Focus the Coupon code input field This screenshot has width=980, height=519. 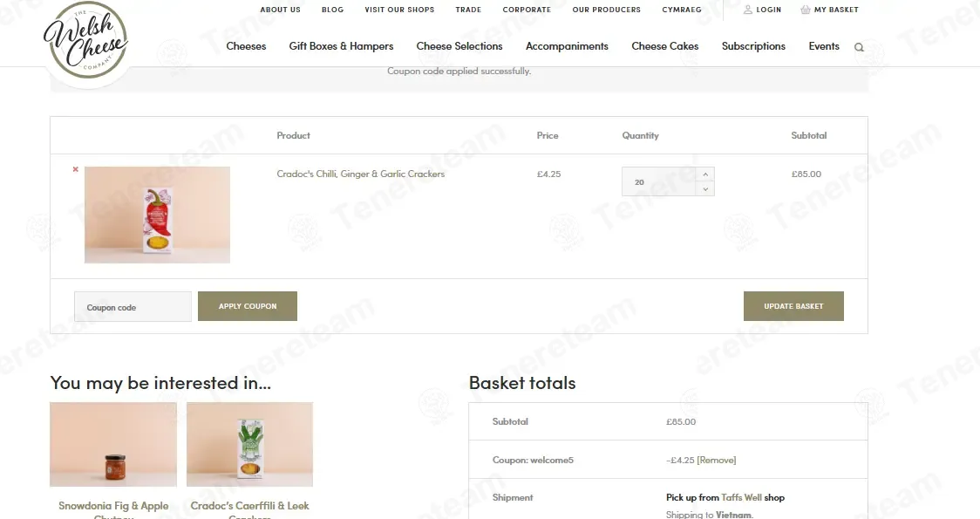(133, 307)
